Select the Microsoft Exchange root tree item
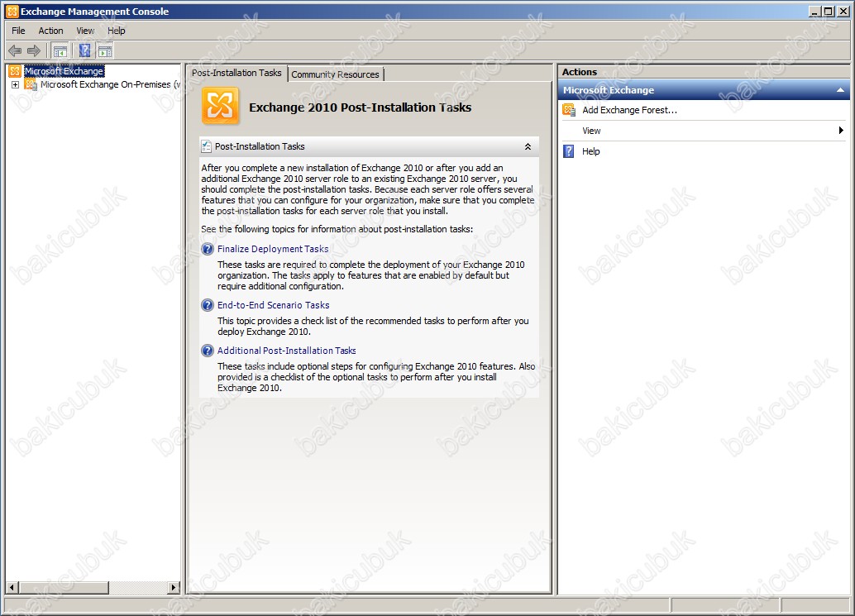Viewport: 855px width, 616px height. click(64, 71)
